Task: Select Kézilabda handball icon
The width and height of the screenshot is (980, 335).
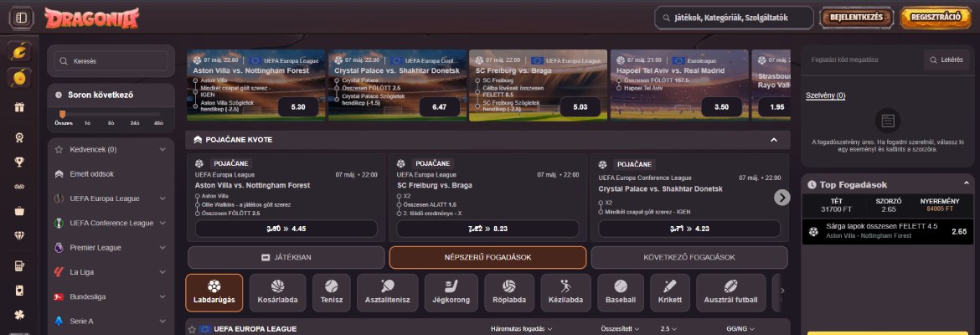Action: pyautogui.click(x=565, y=292)
